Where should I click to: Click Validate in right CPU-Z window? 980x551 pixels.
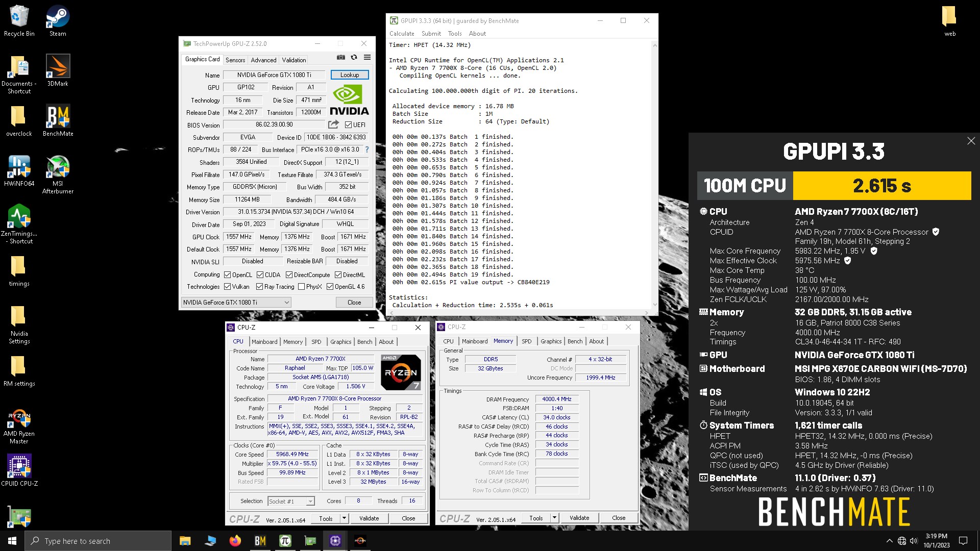pyautogui.click(x=579, y=518)
